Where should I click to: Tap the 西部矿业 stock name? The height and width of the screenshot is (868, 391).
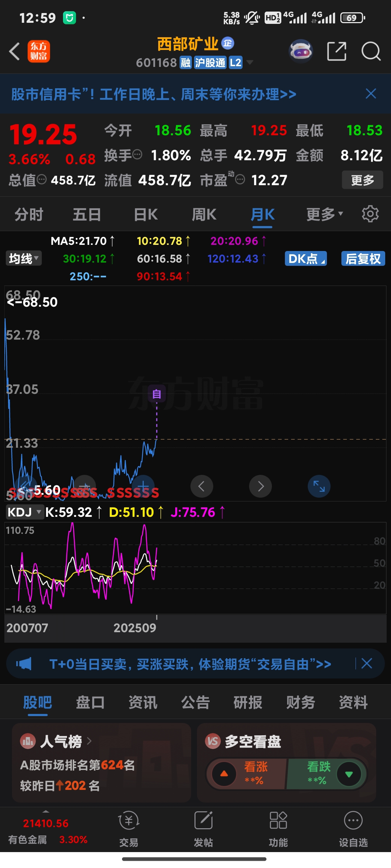(188, 44)
